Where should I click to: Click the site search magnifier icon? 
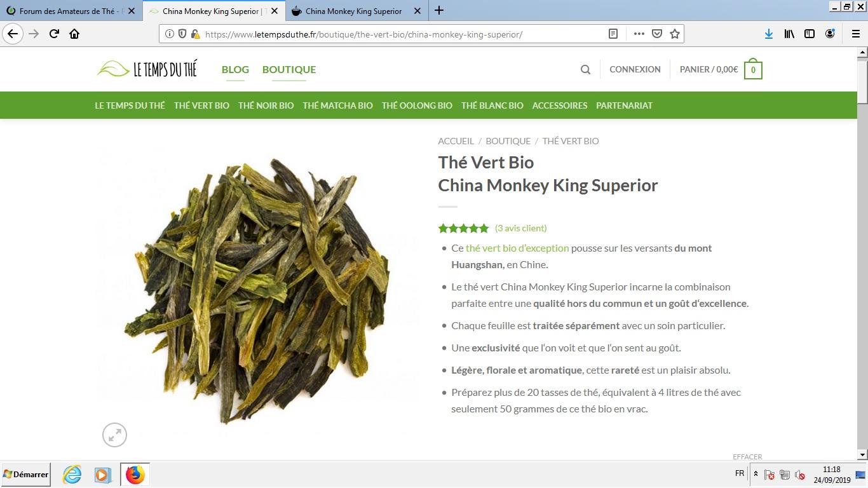[x=585, y=70]
